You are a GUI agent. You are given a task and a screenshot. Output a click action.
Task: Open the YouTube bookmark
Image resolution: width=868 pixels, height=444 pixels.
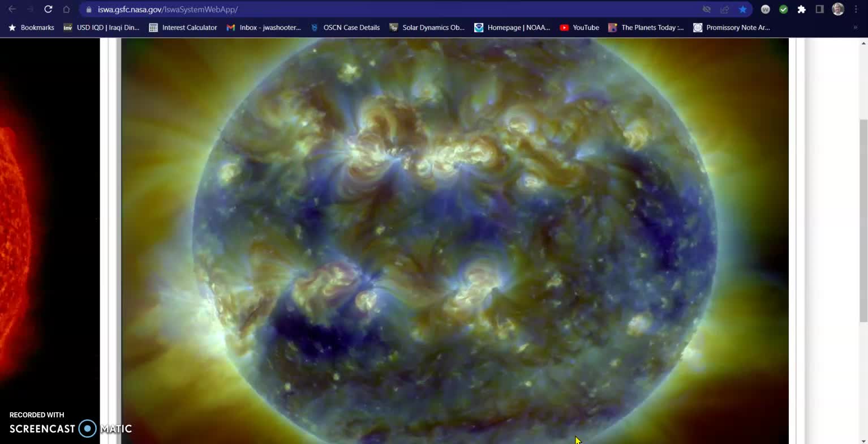coord(579,27)
